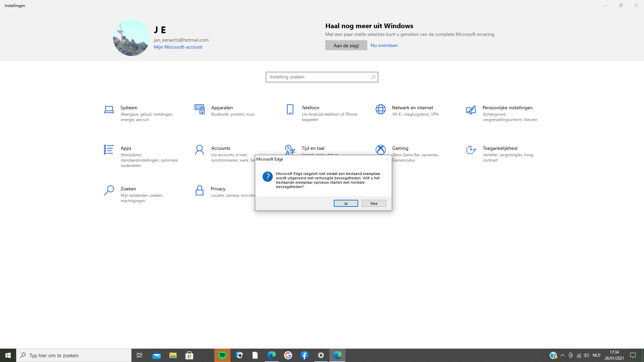644x362 pixels.
Task: Open 'Mijn Microsoft-account' link
Action: tap(178, 47)
